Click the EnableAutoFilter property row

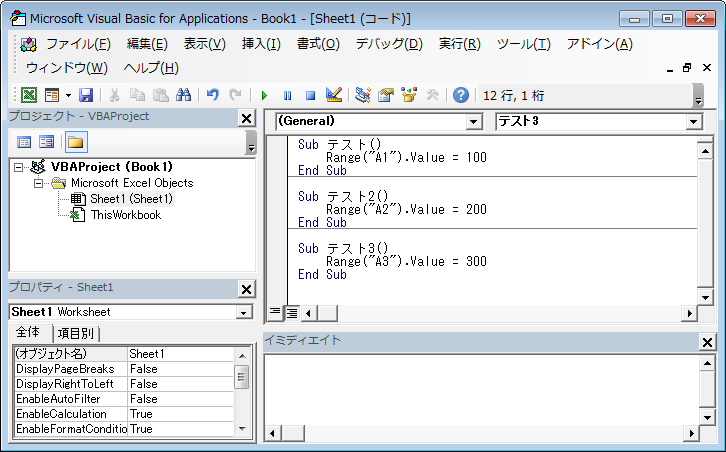click(x=124, y=399)
